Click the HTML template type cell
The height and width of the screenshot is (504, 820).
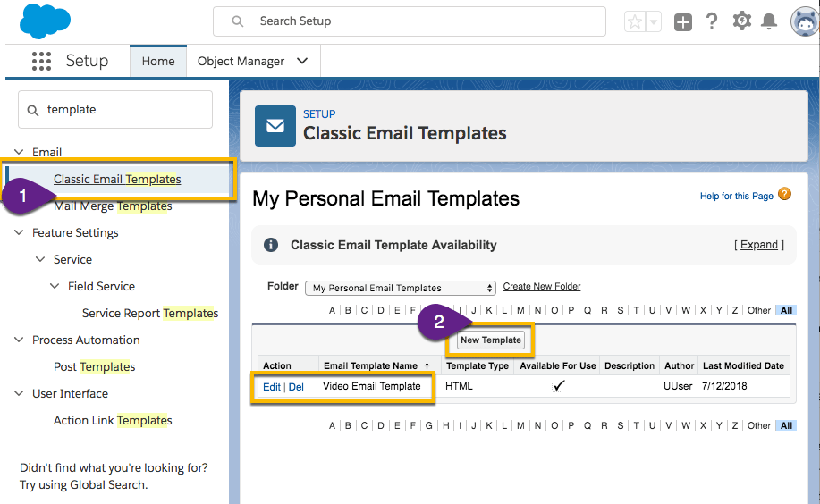(459, 386)
